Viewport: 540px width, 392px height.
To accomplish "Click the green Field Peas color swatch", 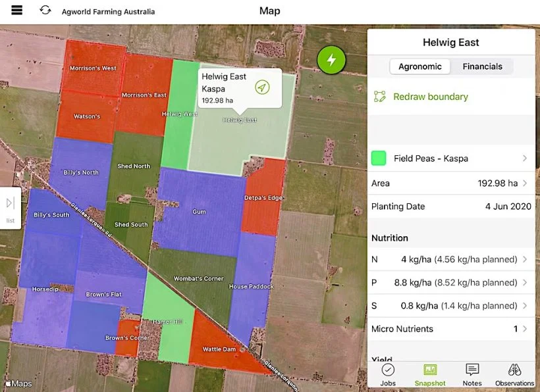I will (379, 158).
